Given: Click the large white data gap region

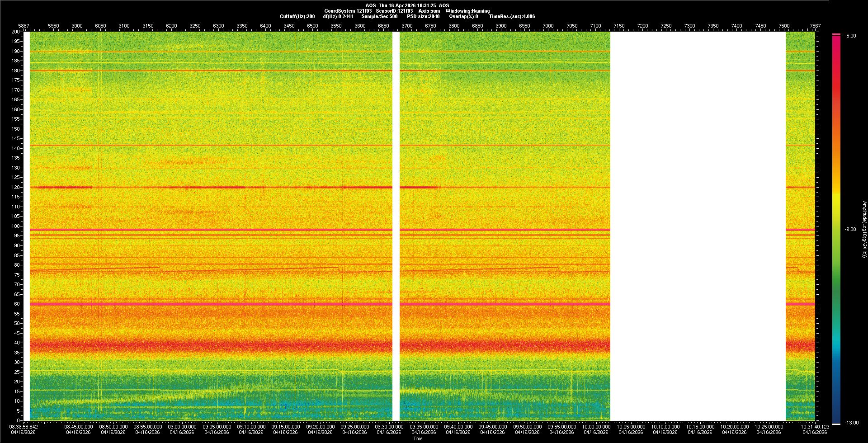Looking at the screenshot, I should pos(698,226).
